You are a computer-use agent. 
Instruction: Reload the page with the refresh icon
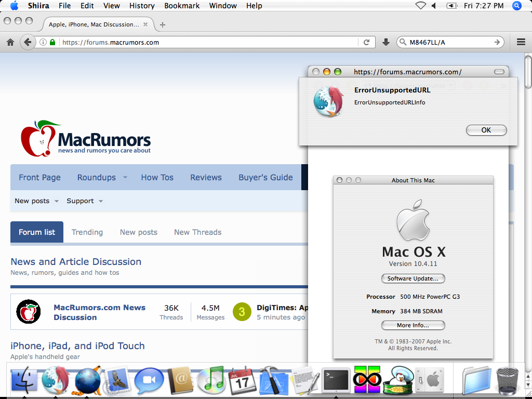366,43
